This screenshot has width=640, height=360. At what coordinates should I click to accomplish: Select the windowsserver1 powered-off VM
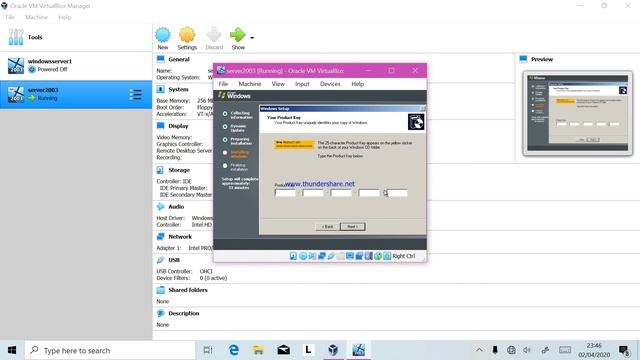point(76,65)
